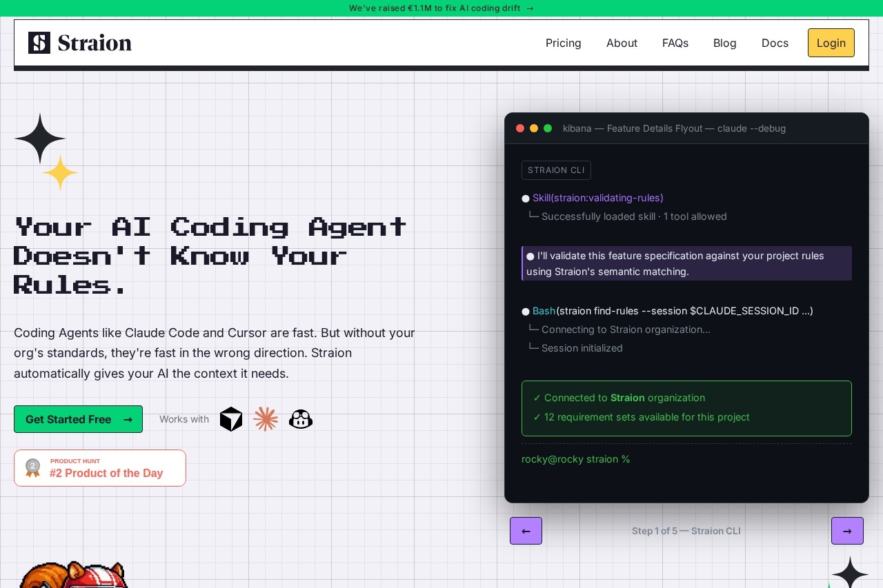Click the red terminal window dot

pos(520,128)
